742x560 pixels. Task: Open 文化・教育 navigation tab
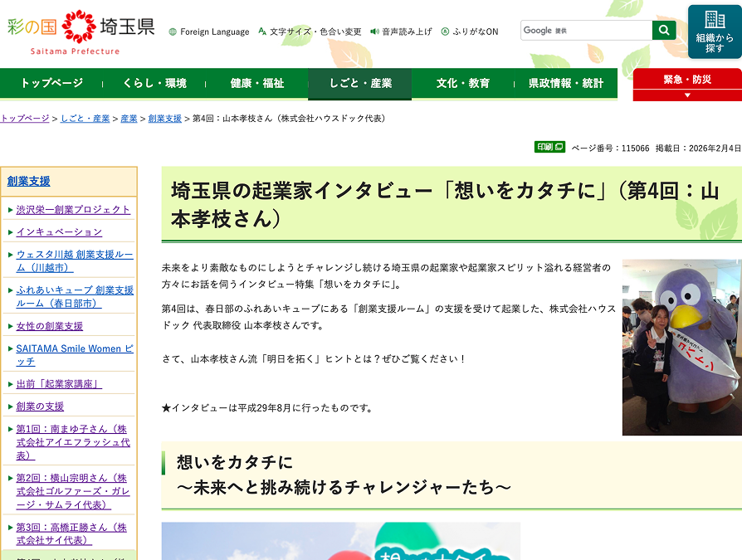(x=463, y=84)
